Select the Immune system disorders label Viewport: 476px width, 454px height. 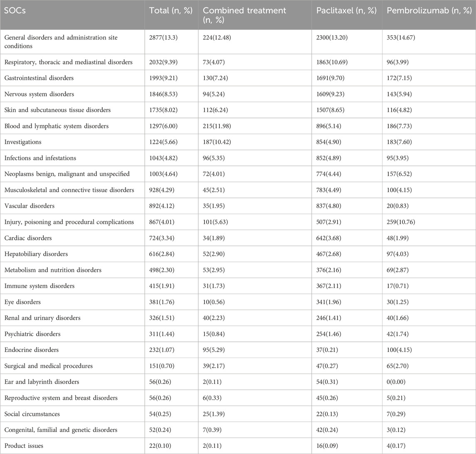[39, 286]
